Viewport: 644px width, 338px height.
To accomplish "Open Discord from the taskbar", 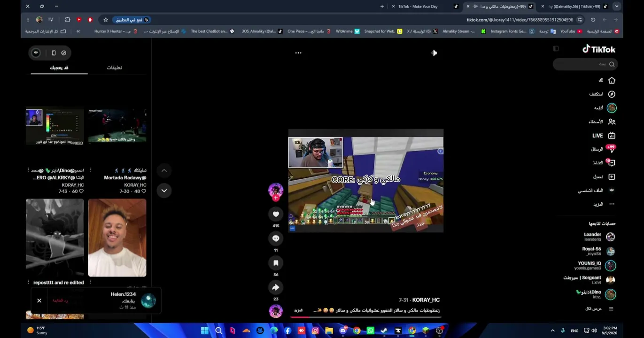I will pyautogui.click(x=343, y=330).
